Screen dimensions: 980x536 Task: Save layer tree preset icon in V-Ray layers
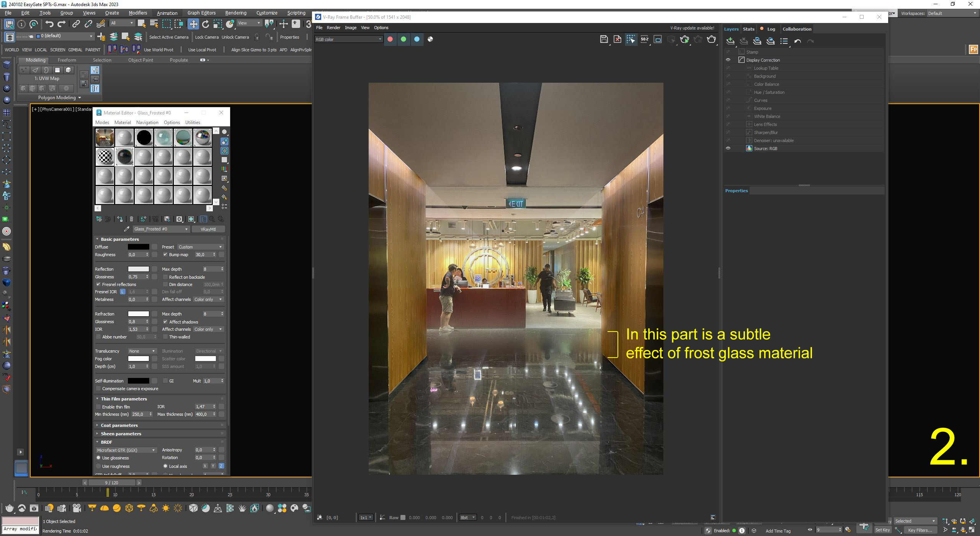click(757, 41)
